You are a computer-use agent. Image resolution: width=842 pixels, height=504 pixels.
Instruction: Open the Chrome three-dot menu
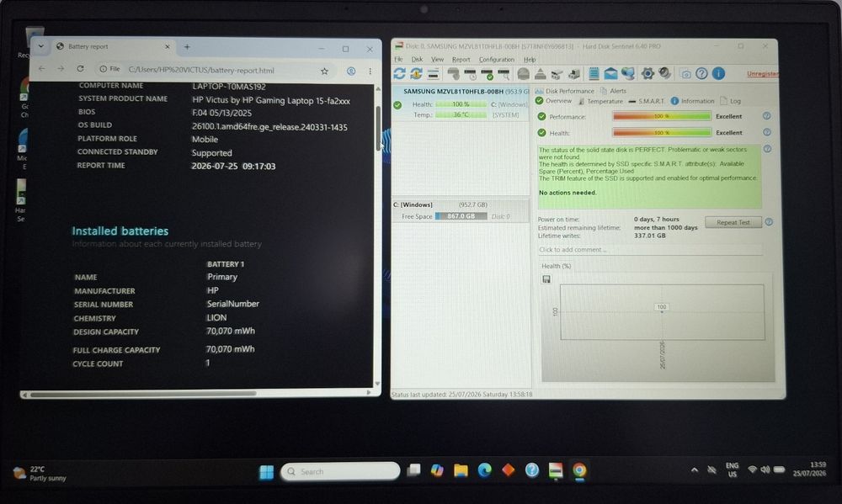(x=370, y=71)
